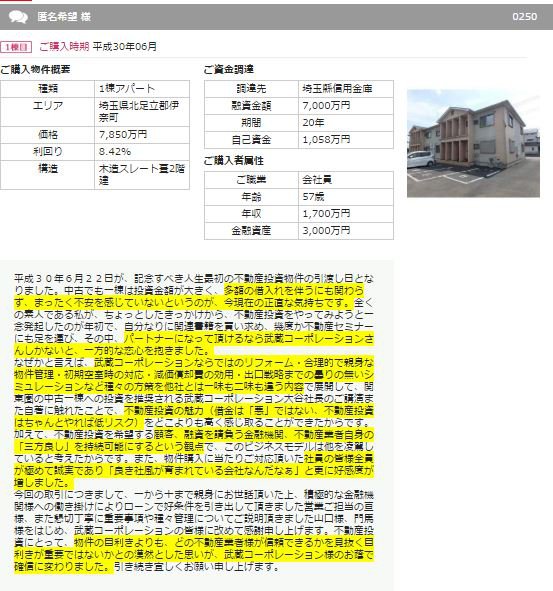Select the 1,700万円 annual income cell
The image size is (553, 591).
[x=346, y=214]
